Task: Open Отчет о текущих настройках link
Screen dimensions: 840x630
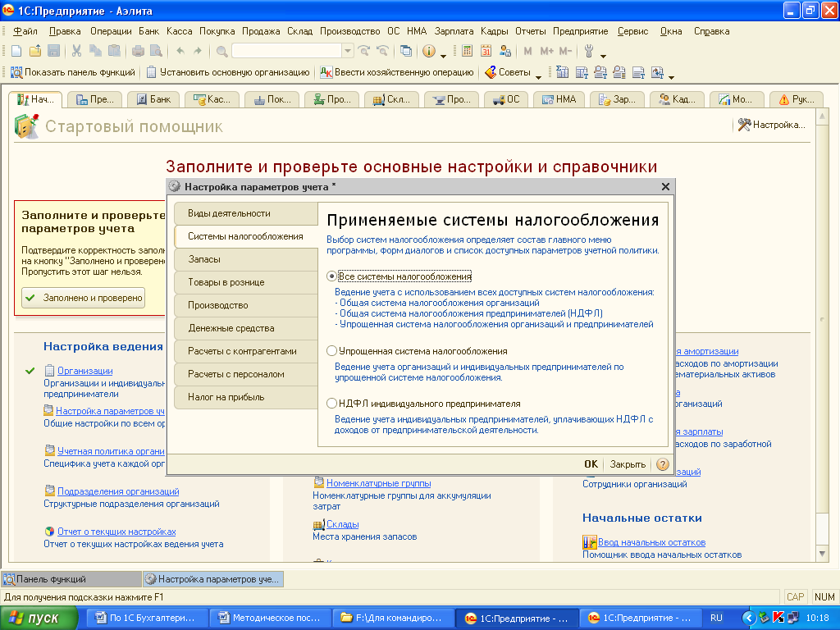Action: coord(116,532)
